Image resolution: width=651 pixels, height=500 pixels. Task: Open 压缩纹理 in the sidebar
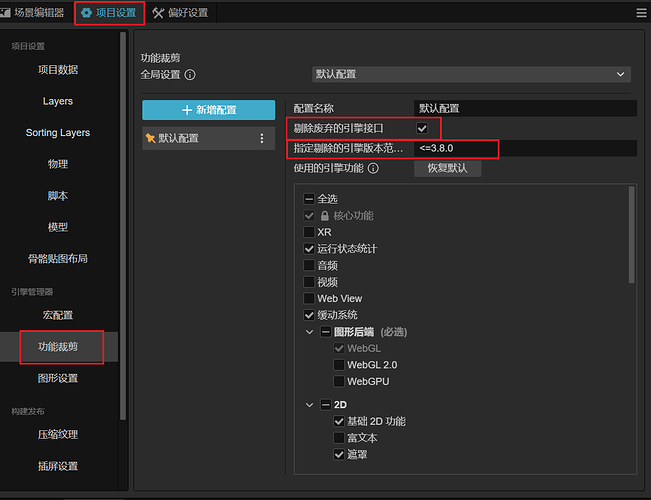pyautogui.click(x=58, y=434)
